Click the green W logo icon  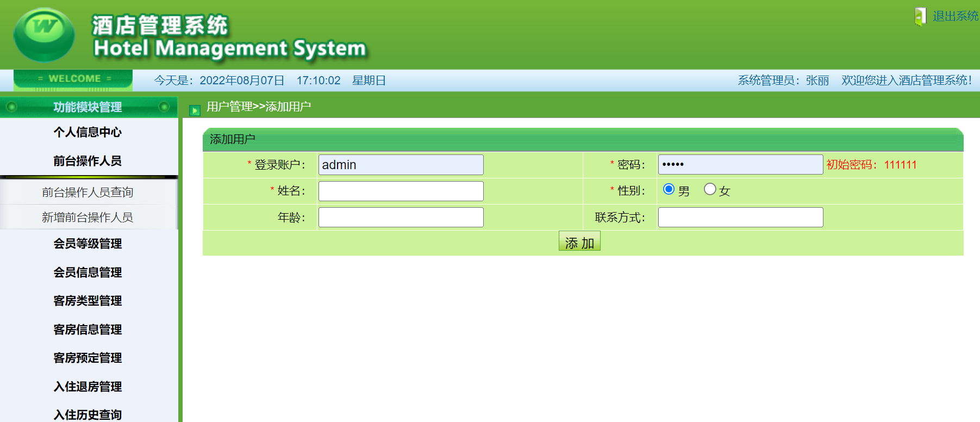click(44, 34)
